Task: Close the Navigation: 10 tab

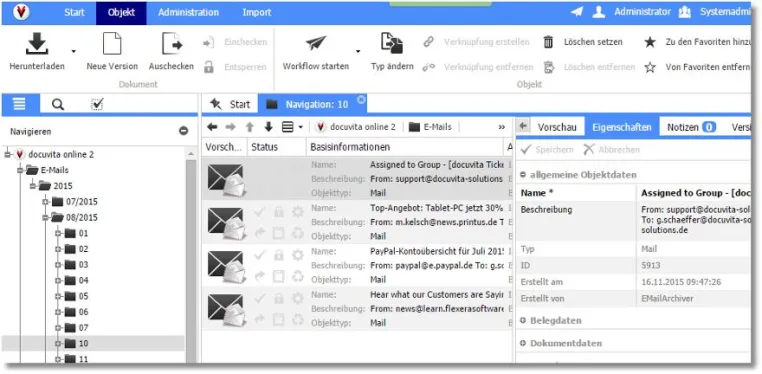Action: (361, 99)
